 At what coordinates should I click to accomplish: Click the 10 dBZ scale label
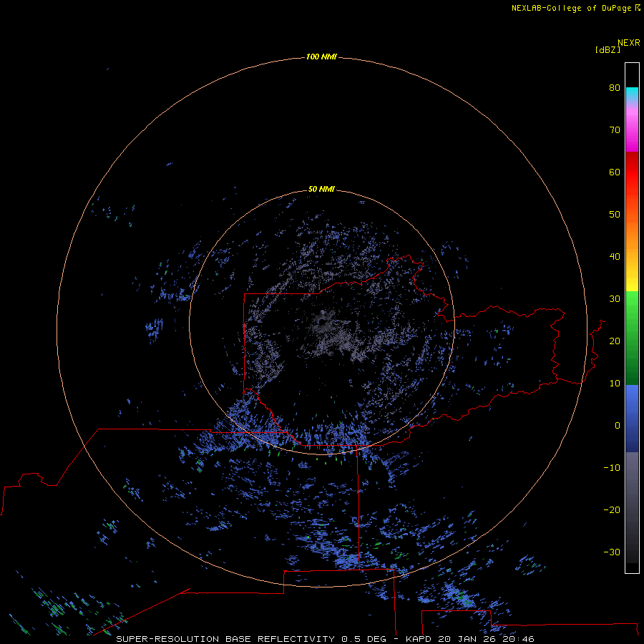(615, 384)
